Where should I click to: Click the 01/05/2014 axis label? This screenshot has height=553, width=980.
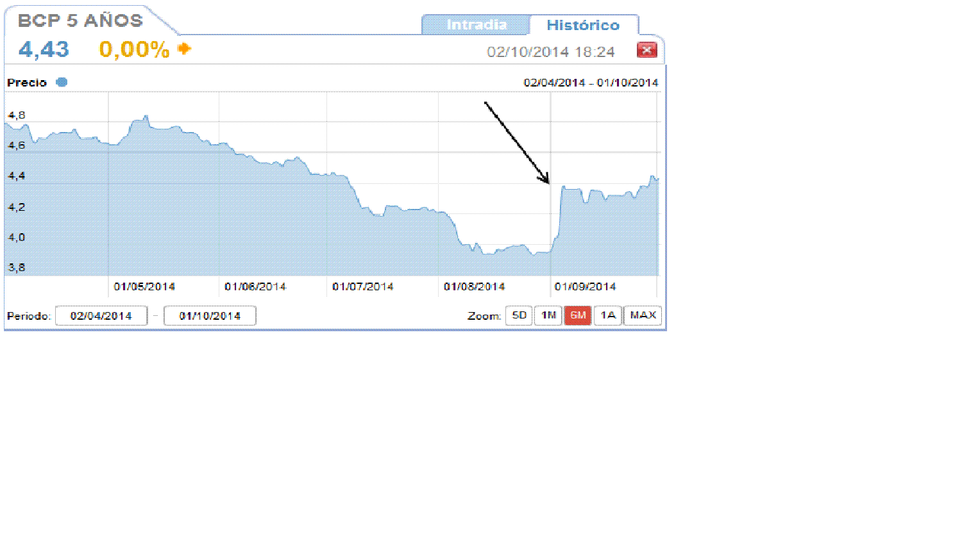(x=144, y=286)
